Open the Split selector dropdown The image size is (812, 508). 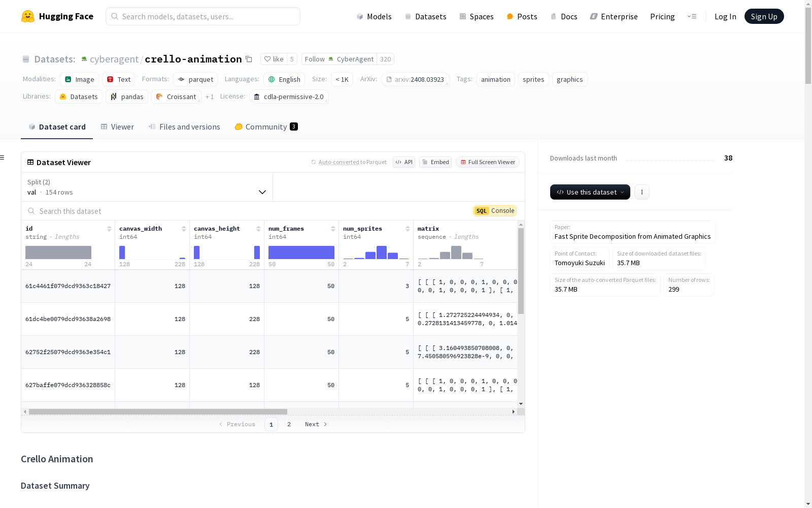point(147,187)
